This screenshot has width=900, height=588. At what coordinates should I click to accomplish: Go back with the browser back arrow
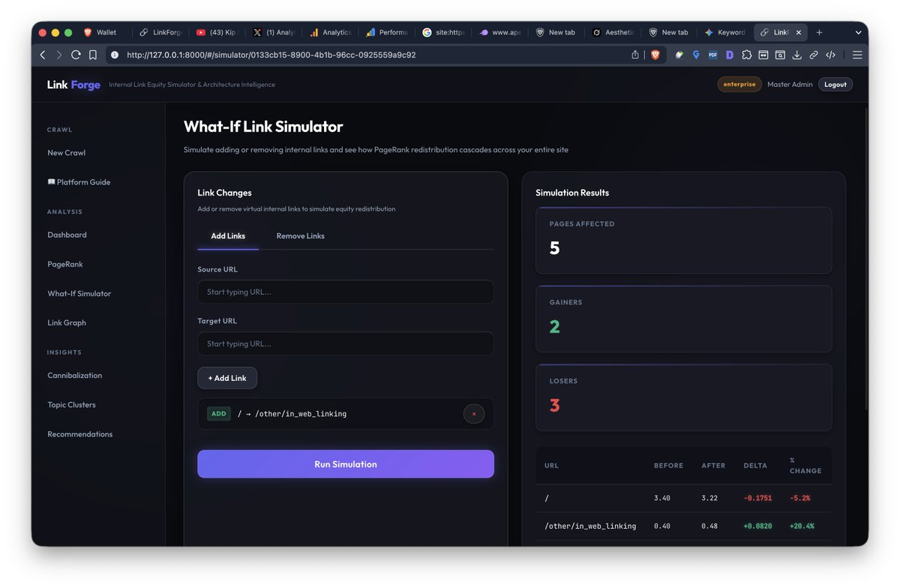(x=42, y=55)
